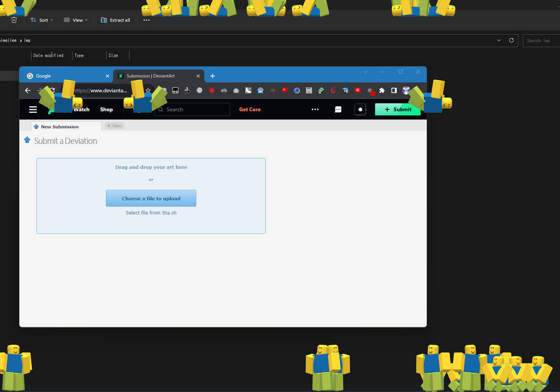Click the blue R extension icon

346,90
